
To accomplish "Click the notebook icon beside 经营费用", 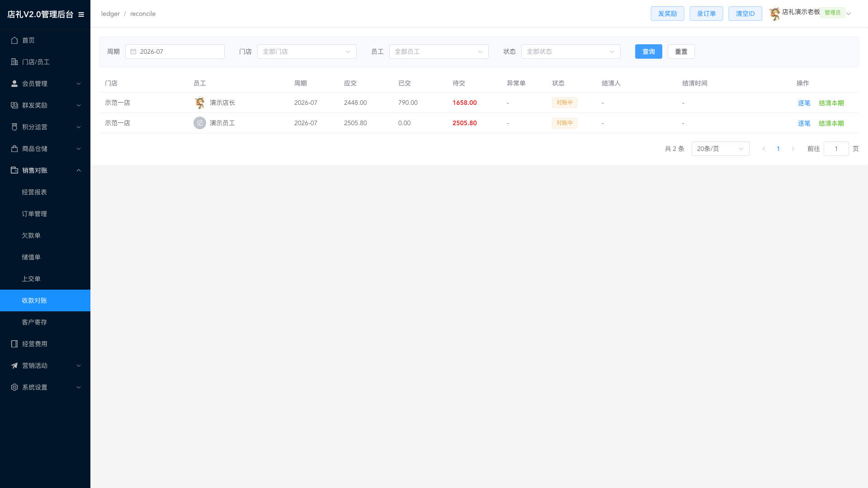I will tap(14, 344).
